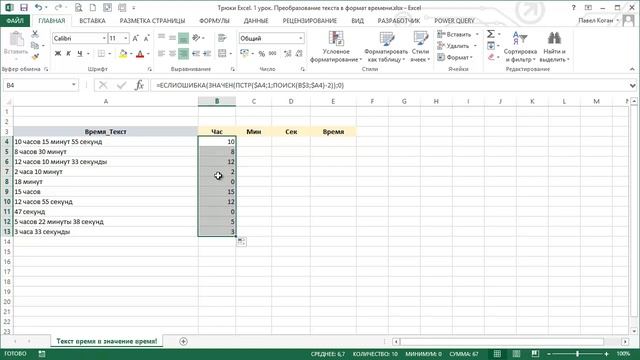This screenshot has height=360, width=640.
Task: Open the Name Box dropdown for B4
Action: click(73, 85)
